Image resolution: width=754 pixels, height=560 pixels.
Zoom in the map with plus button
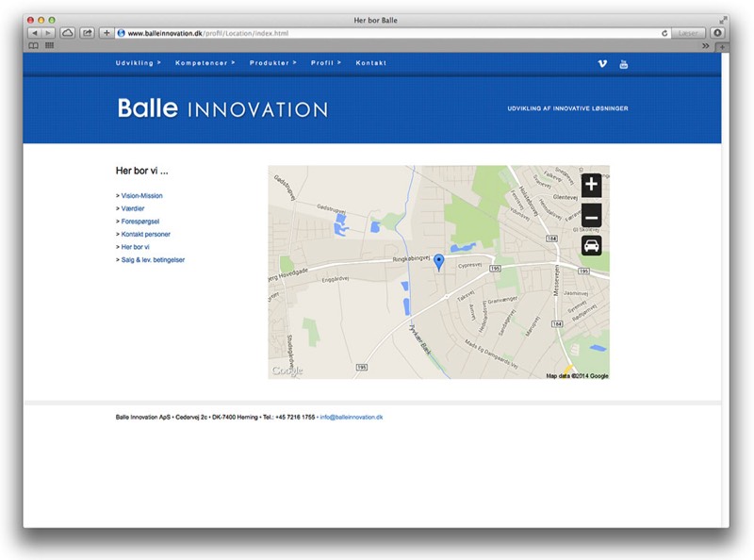pyautogui.click(x=592, y=185)
